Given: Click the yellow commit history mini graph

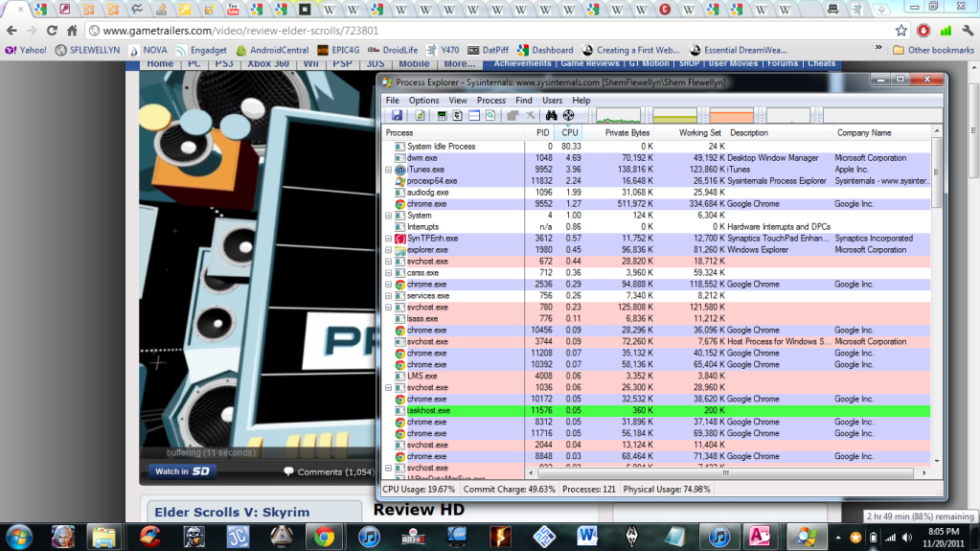Looking at the screenshot, I should tap(675, 116).
